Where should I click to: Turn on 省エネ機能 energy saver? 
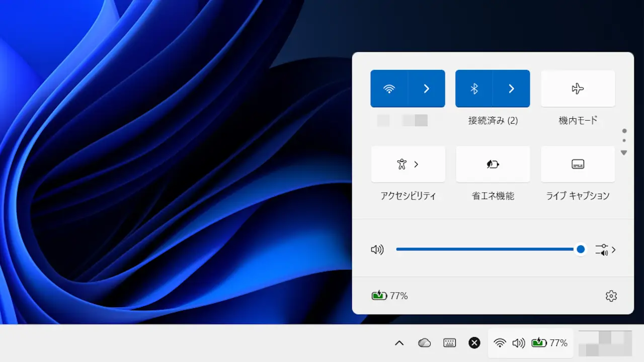pyautogui.click(x=493, y=164)
